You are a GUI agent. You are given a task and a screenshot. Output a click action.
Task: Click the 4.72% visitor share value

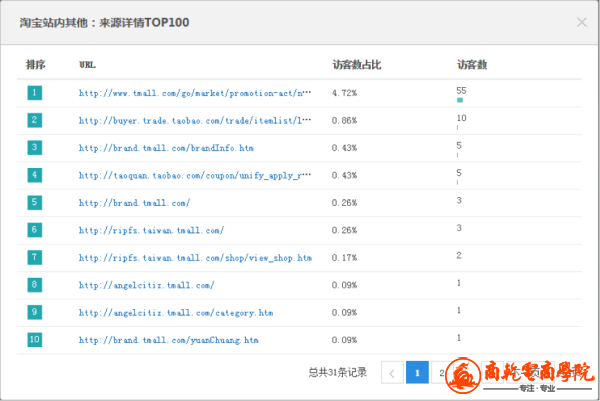click(344, 93)
